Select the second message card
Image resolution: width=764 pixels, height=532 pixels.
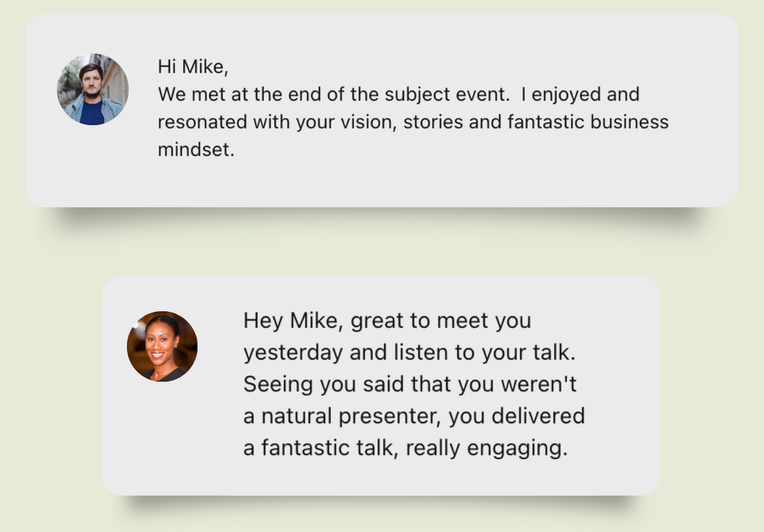381,386
